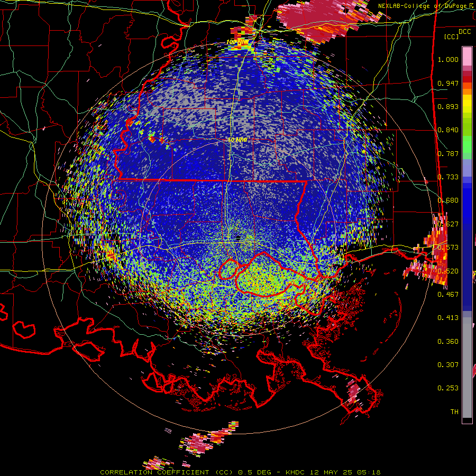Click the 50 NMI range ring label
Viewport: 476px width, 476px height.
tap(237, 140)
